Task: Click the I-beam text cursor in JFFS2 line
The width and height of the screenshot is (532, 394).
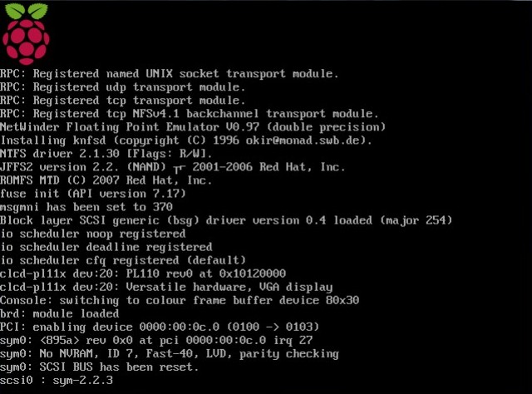Action: (180, 169)
